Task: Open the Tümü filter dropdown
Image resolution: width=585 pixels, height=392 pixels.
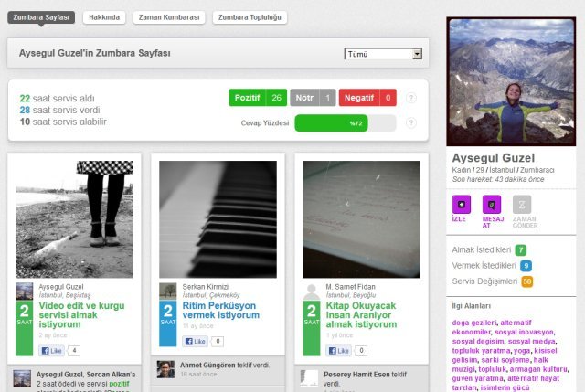Action: [383, 54]
